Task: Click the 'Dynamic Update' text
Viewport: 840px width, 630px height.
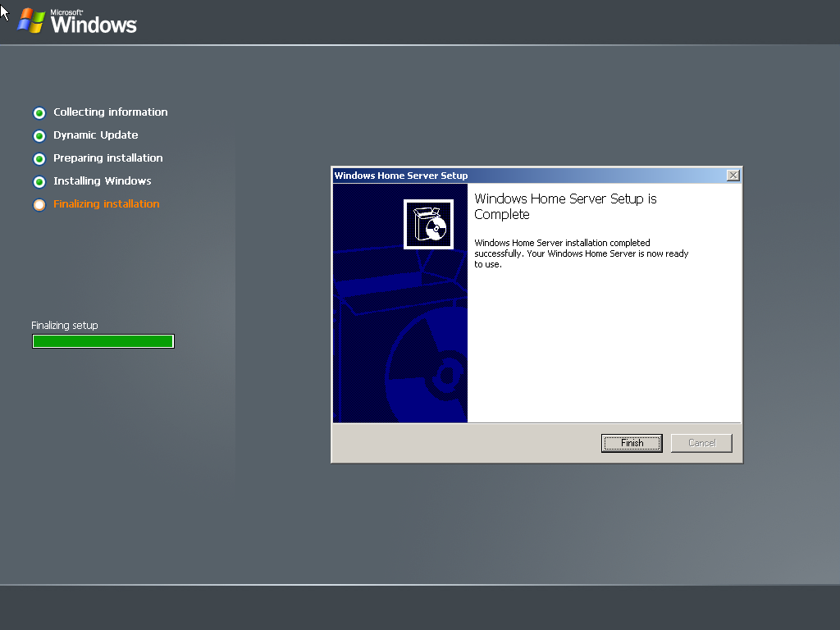Action: click(x=95, y=135)
